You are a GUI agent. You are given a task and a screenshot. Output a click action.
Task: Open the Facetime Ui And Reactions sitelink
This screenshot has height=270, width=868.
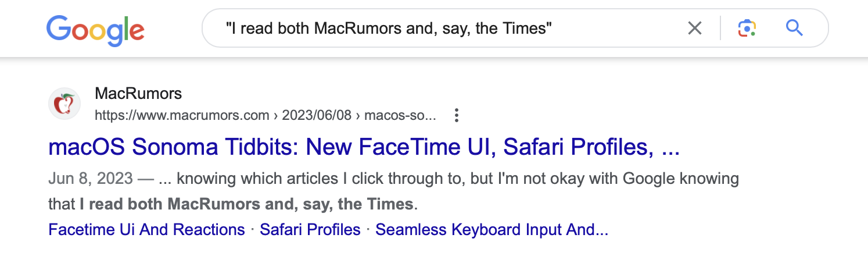146,229
